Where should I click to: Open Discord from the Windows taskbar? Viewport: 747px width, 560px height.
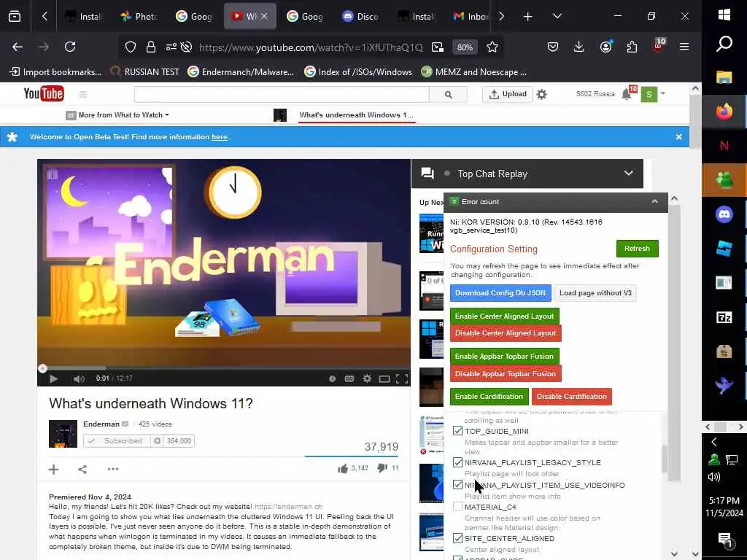click(x=724, y=214)
